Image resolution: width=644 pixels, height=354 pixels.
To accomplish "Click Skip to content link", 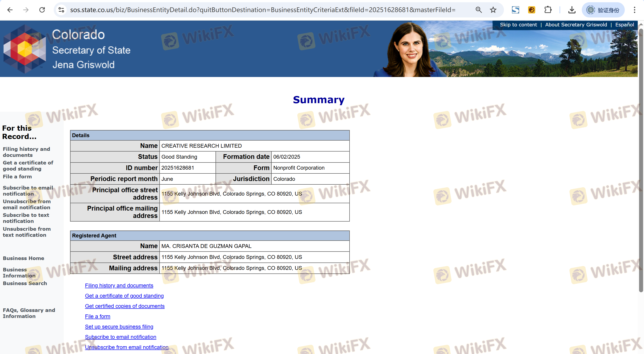I will coord(518,25).
